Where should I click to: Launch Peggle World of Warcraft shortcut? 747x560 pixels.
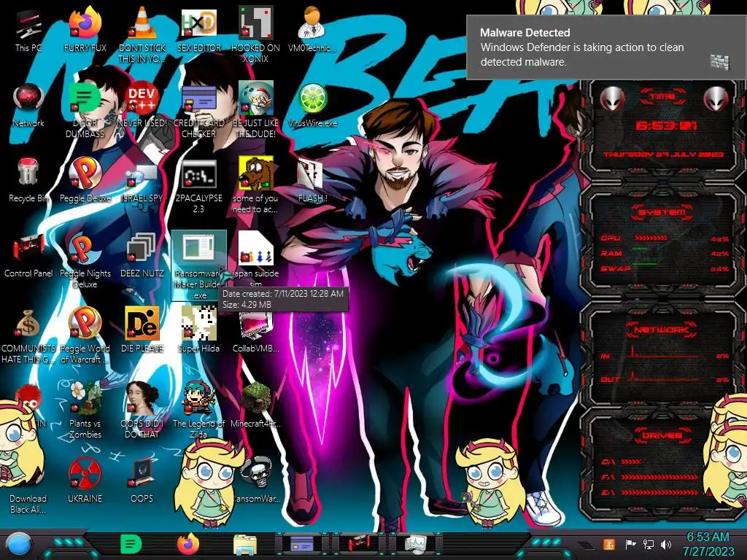85,335
